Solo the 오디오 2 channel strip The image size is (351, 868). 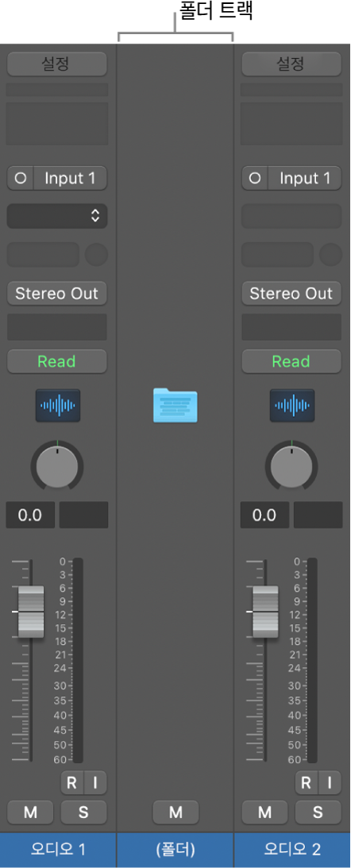[x=318, y=812]
